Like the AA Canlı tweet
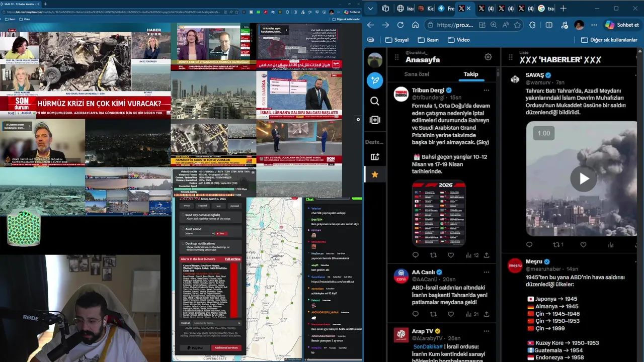Viewport: 644px width, 362px height. (x=451, y=314)
